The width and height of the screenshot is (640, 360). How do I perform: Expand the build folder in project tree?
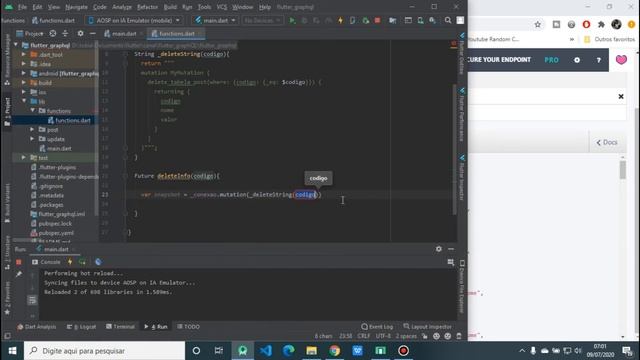(24, 82)
